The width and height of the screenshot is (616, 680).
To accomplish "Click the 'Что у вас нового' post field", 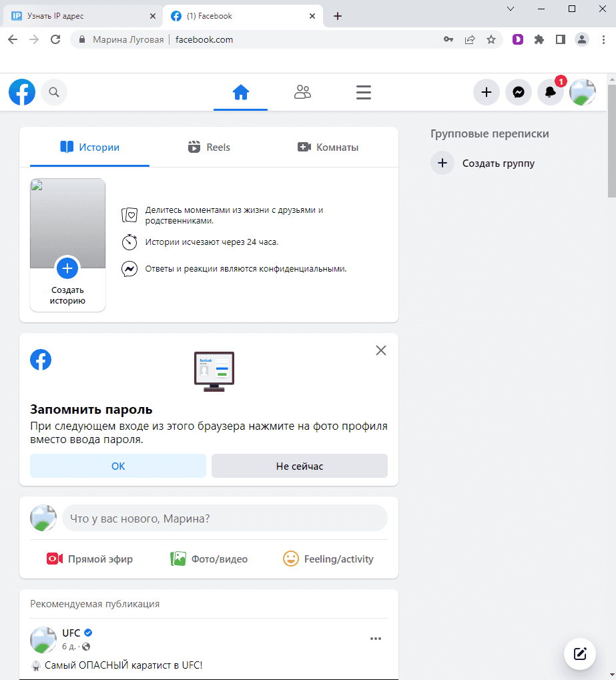I will [224, 518].
